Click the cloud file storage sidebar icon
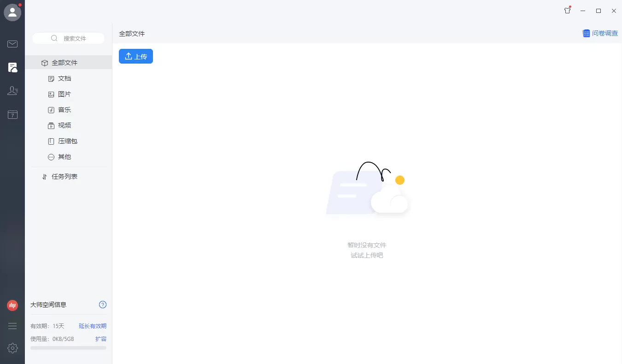 coord(12,68)
